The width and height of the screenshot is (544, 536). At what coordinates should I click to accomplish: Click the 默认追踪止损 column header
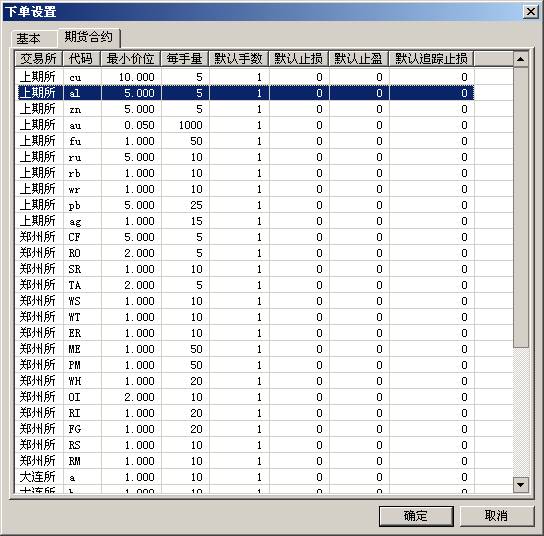click(431, 59)
